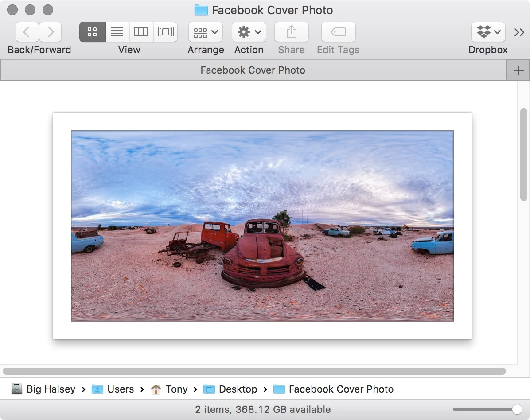Adjust the icon size slider
Viewport: 530px width, 420px height.
click(518, 409)
